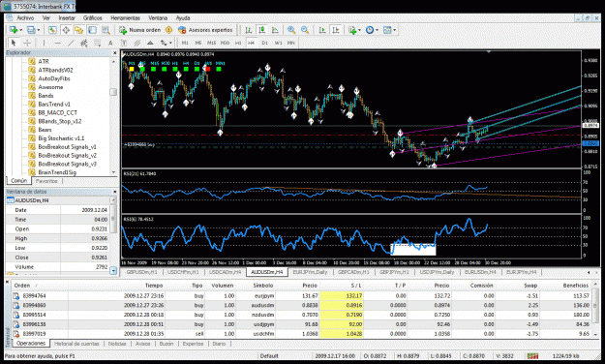The width and height of the screenshot is (605, 364).
Task: Select the crosshair tool
Action: coord(27,43)
